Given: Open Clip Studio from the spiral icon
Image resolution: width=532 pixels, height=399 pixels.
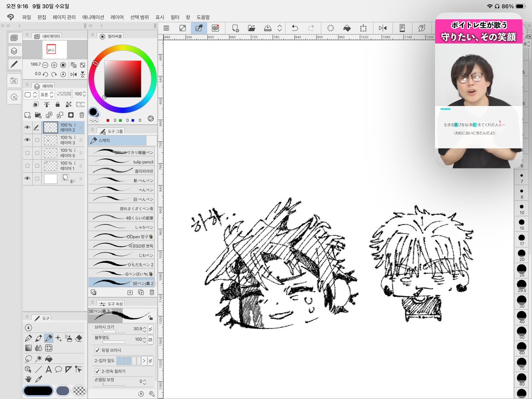Looking at the screenshot, I should coord(215,28).
